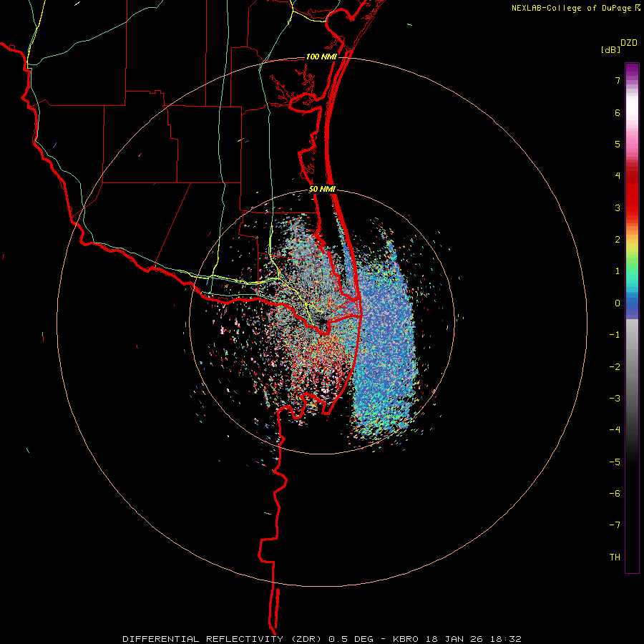Click the KBRO radar station identifier
This screenshot has width=644, height=644.
pyautogui.click(x=406, y=639)
